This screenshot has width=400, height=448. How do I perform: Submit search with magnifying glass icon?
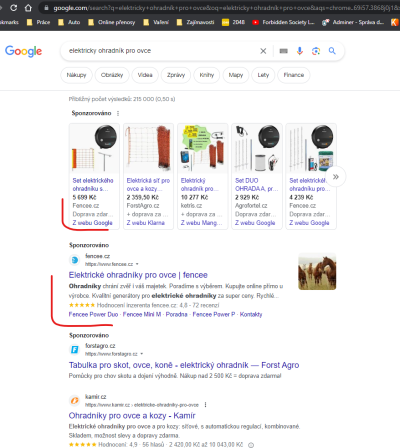[x=332, y=51]
